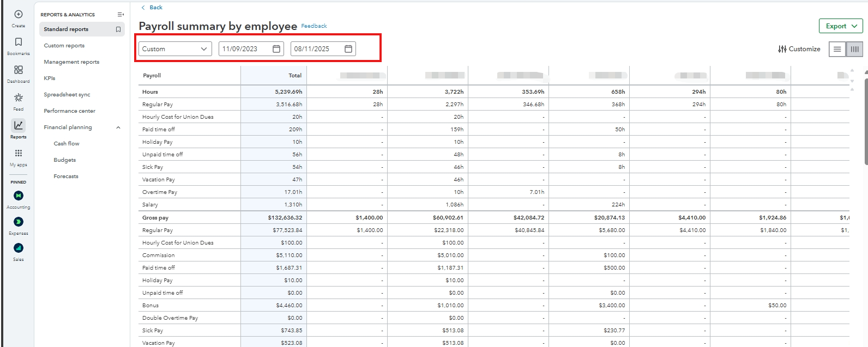This screenshot has height=347, width=868.
Task: Open the Export dropdown button
Action: tap(841, 26)
